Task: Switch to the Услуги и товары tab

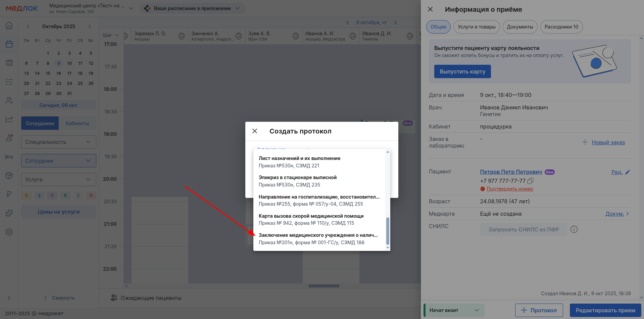Action: (476, 27)
